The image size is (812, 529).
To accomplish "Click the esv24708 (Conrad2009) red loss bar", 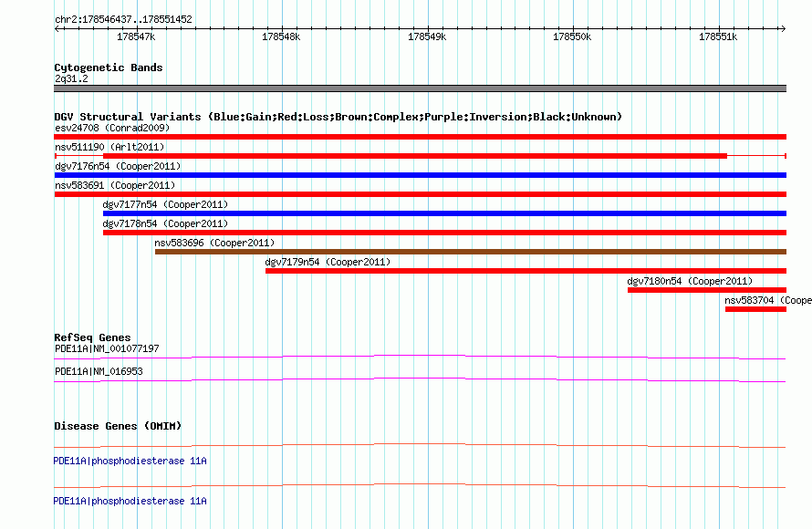I will 420,137.
